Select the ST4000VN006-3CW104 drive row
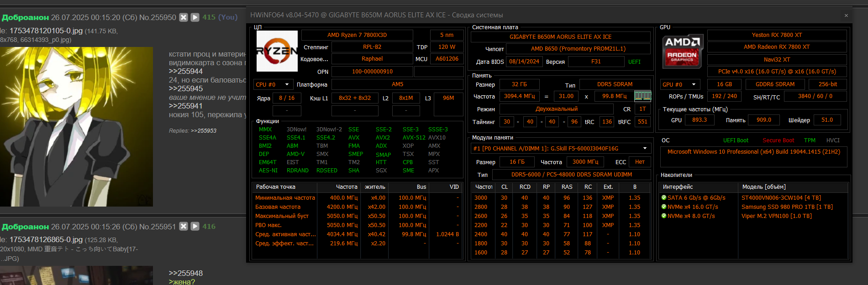Screen dimensions: 868x285 [753, 198]
